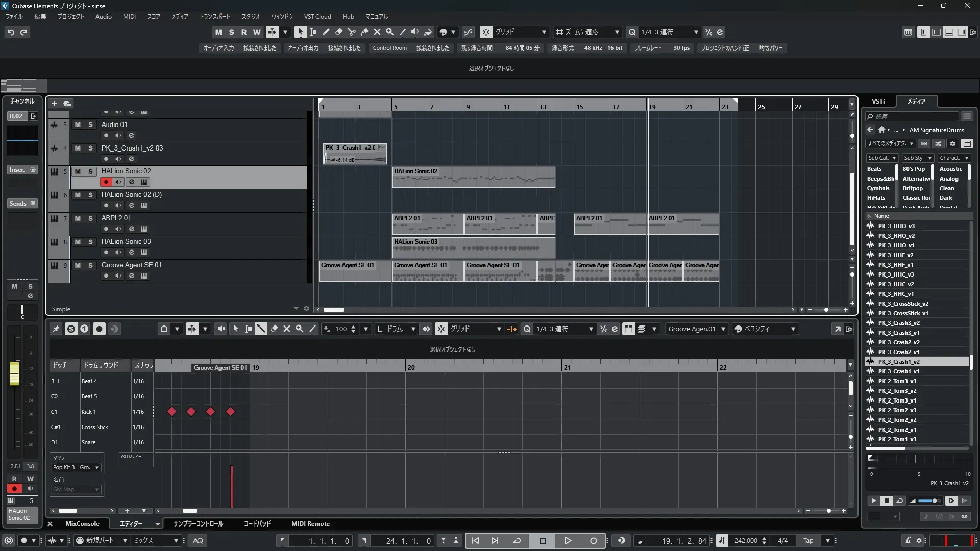Select the Eraser tool in main toolbar
The width and height of the screenshot is (980, 551).
[338, 32]
